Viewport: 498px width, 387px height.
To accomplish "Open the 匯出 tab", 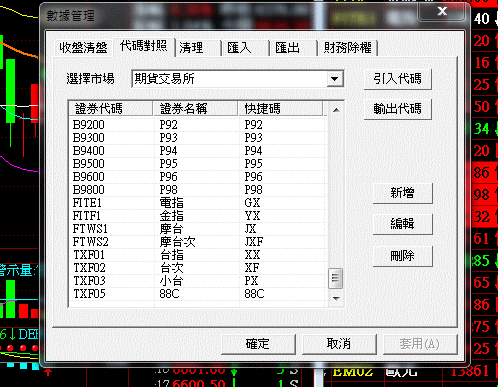I will 293,48.
